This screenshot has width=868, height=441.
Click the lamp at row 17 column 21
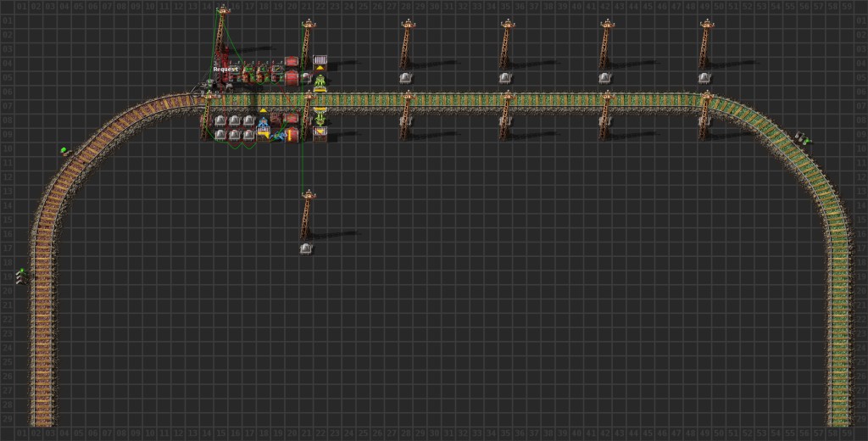(306, 248)
